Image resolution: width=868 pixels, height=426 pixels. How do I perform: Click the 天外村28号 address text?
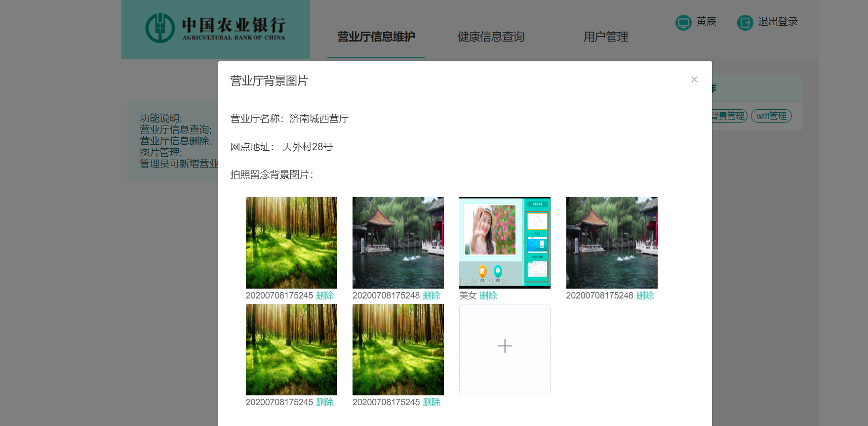(x=308, y=147)
